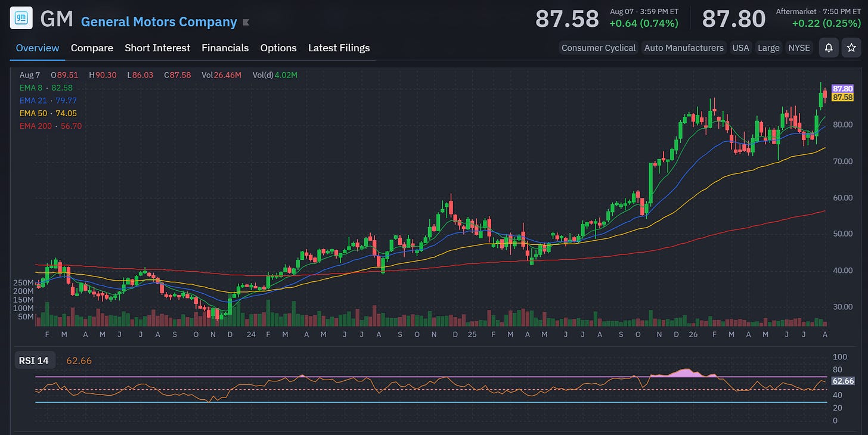Click the aftermarket price 87.80 in header
The width and height of the screenshot is (868, 435).
734,19
